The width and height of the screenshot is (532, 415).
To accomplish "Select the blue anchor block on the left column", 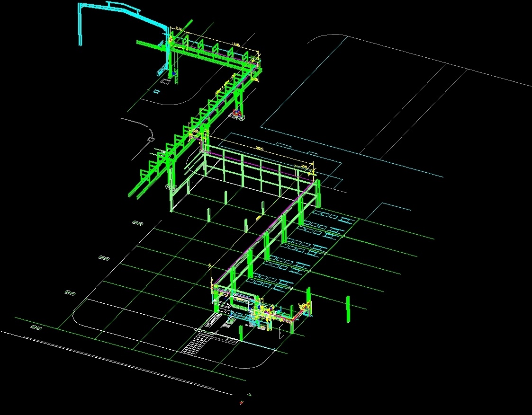I will point(173,73).
